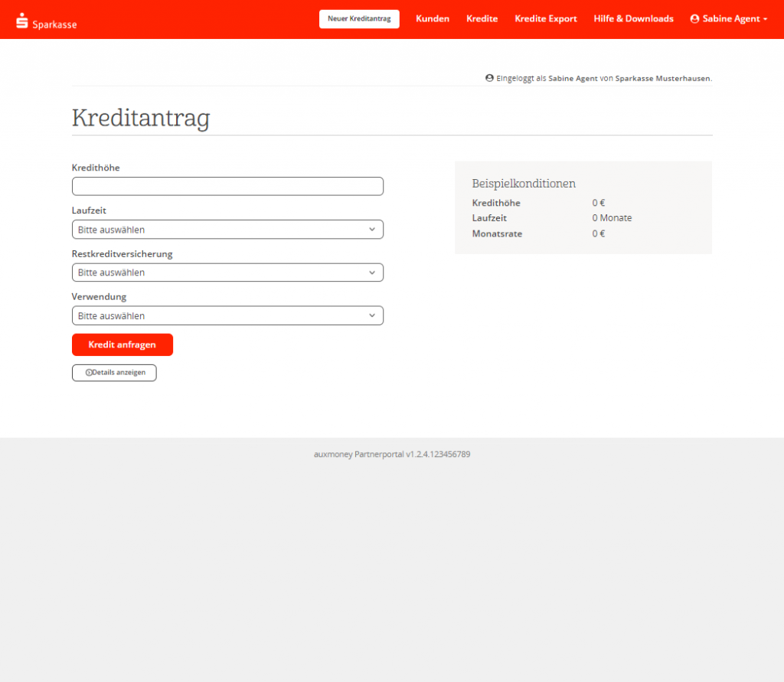The image size is (784, 682).
Task: Click the person icon before 'Eingeloggt als'
Action: (489, 78)
